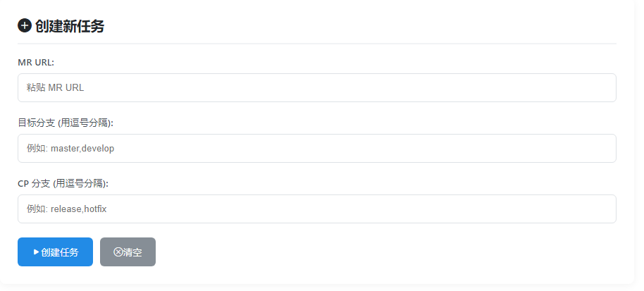
Task: Click the '例如: master,develop' placeholder text
Action: pos(70,148)
